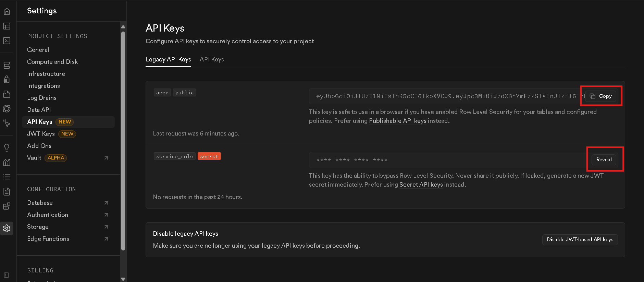This screenshot has height=282, width=644.
Task: Click the anon key text field
Action: [445, 96]
